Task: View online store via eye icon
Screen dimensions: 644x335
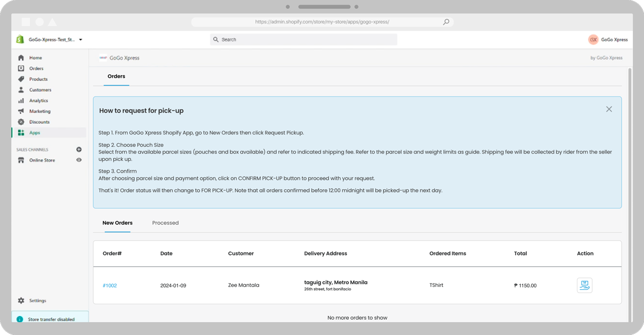Action: (x=79, y=160)
